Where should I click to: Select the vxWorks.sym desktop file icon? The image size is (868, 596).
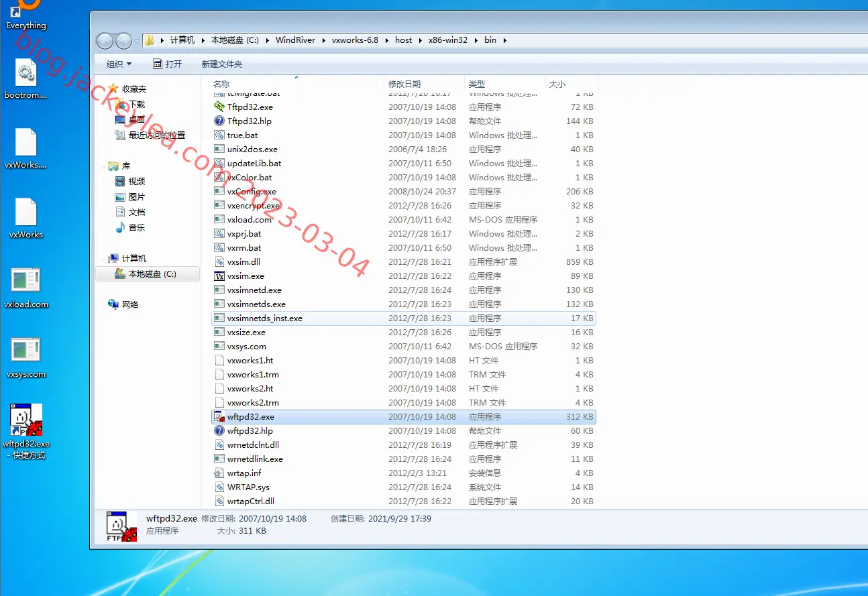(25, 141)
